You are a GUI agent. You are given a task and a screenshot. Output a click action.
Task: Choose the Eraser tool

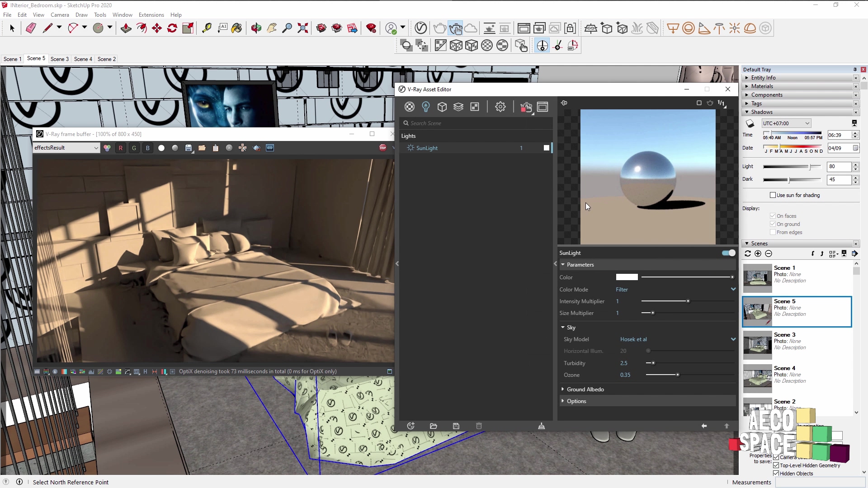31,28
